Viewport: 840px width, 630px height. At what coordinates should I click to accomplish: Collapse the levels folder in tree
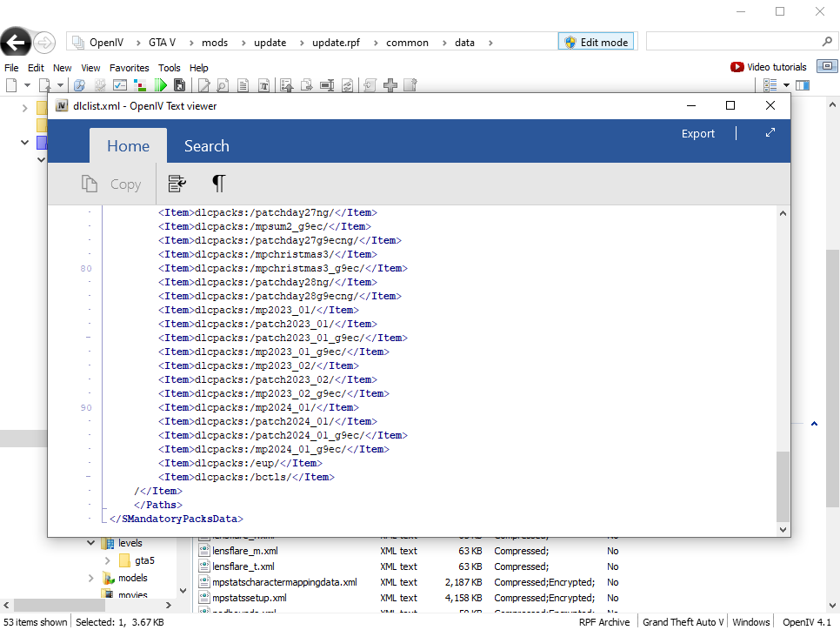pyautogui.click(x=91, y=543)
